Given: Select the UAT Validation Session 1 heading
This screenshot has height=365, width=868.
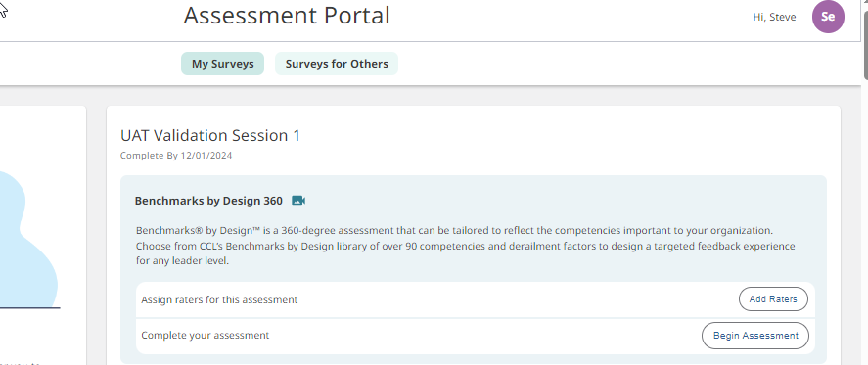Looking at the screenshot, I should 210,136.
